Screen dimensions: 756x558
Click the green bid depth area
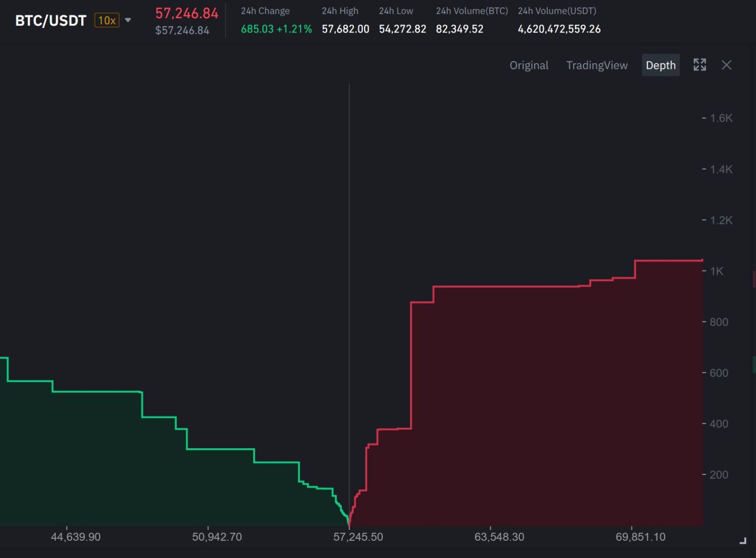click(148, 467)
